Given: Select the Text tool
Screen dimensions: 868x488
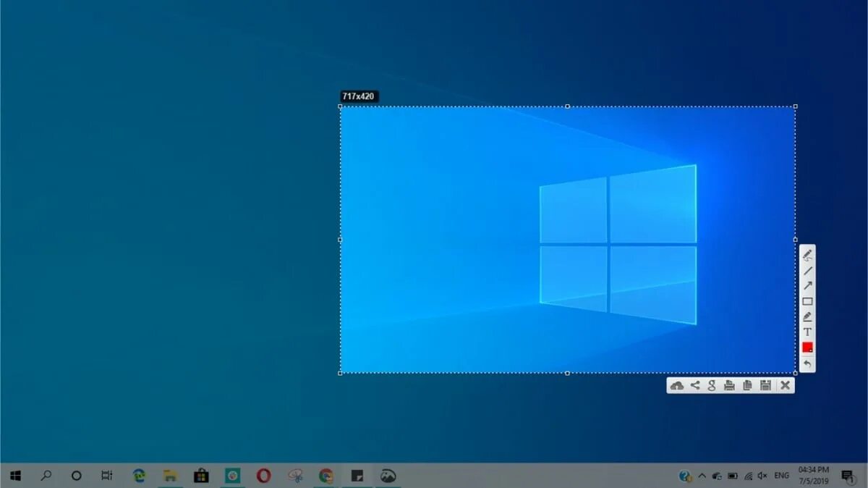Looking at the screenshot, I should point(807,332).
